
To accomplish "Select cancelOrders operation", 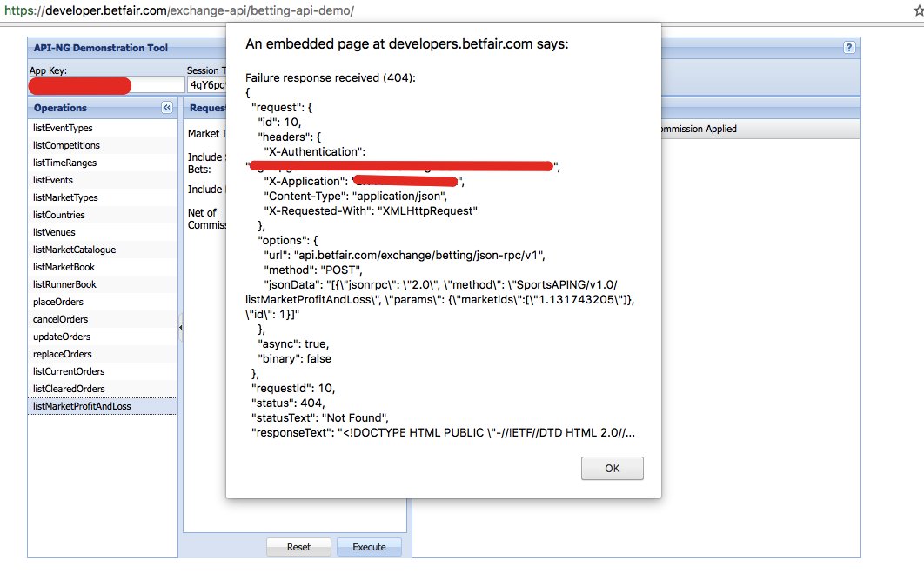I will 103,319.
